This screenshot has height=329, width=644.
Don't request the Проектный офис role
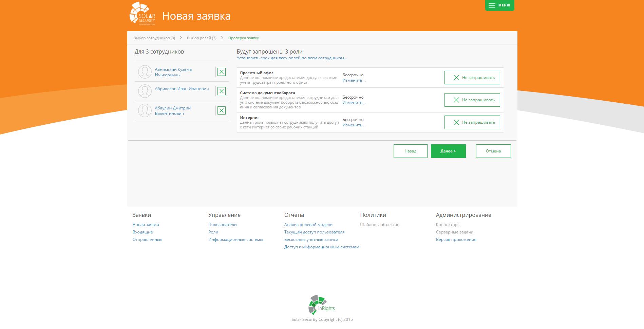(472, 78)
